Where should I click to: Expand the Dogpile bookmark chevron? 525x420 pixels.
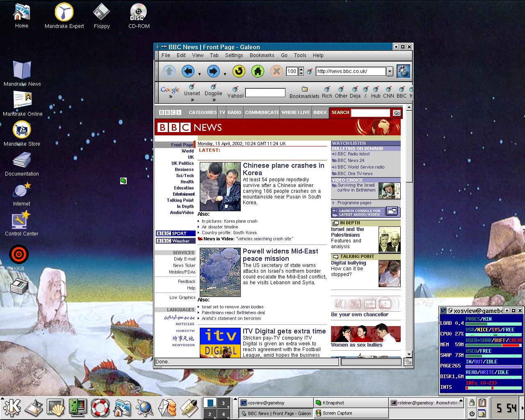pyautogui.click(x=214, y=100)
